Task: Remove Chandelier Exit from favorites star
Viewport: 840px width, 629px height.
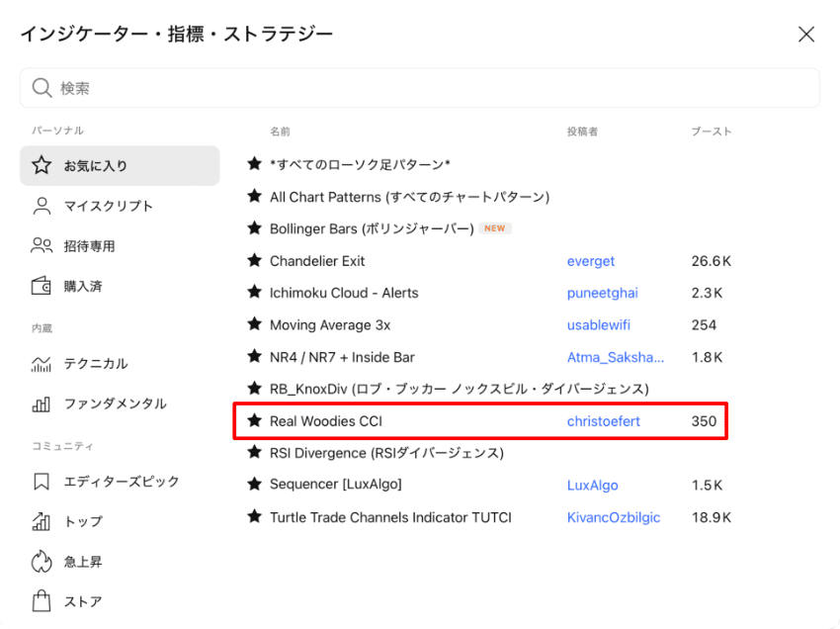Action: (254, 261)
